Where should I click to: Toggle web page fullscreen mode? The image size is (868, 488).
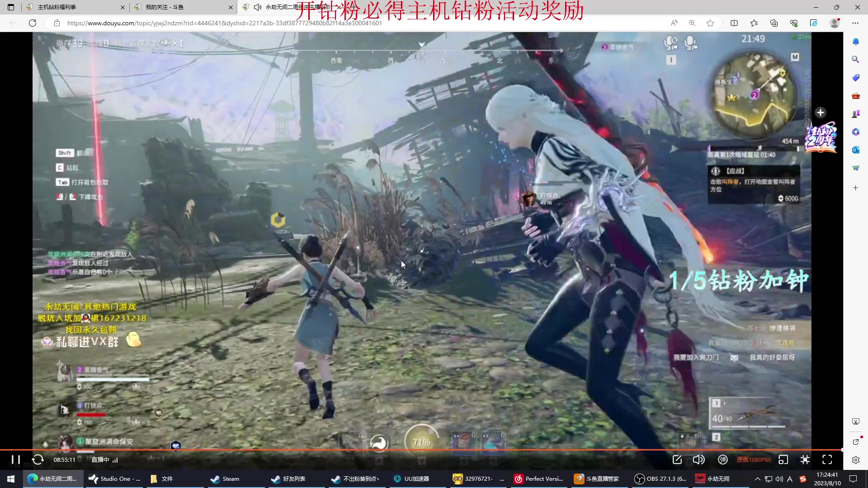click(805, 460)
